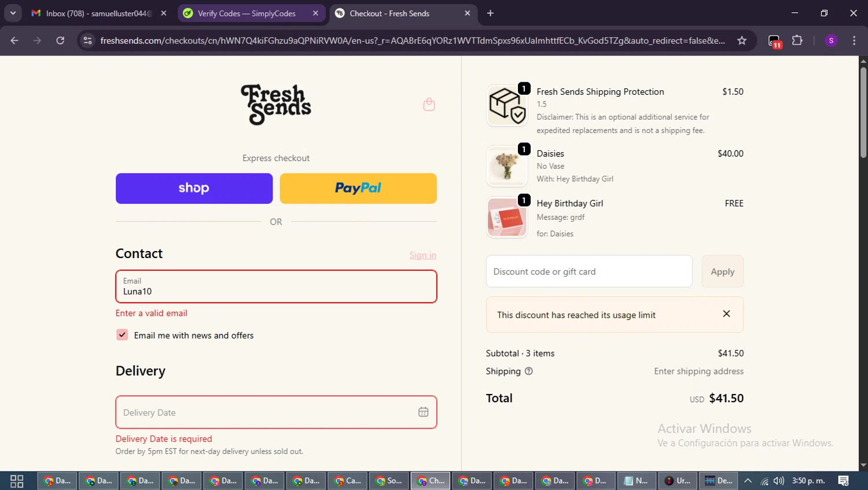Open the taskbar clock showing 3:50 p. m.
868x490 pixels.
[808, 481]
